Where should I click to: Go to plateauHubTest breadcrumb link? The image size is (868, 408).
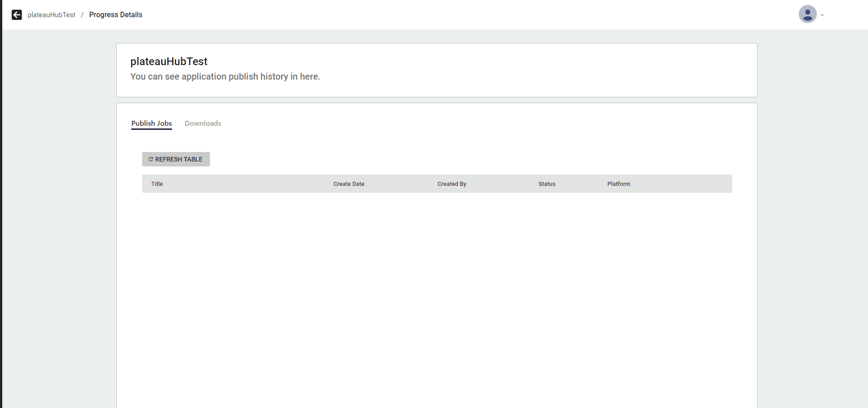[x=51, y=15]
